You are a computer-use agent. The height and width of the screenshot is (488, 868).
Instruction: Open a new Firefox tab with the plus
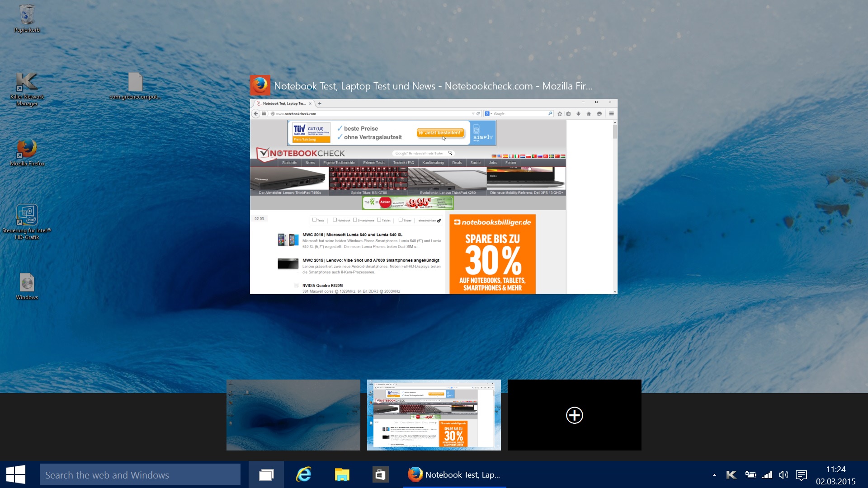(320, 103)
